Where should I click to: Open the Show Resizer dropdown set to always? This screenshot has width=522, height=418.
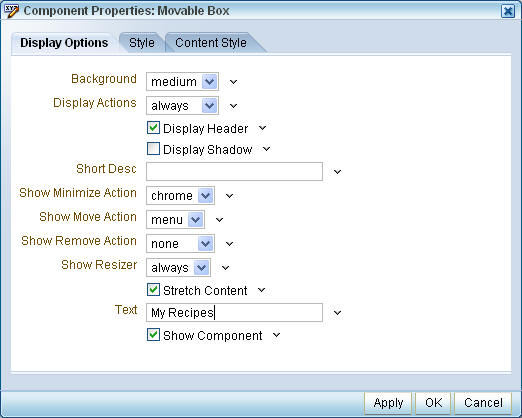point(178,268)
